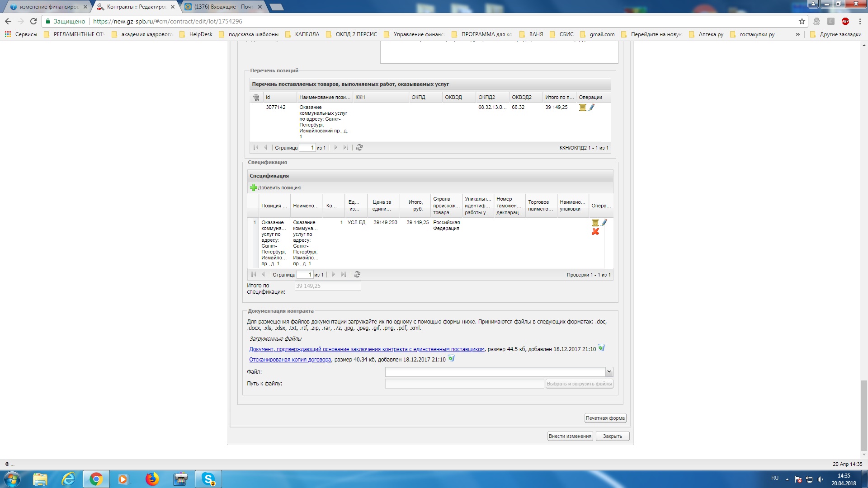The width and height of the screenshot is (868, 488).
Task: Open the Файл type dropdown
Action: tap(609, 371)
